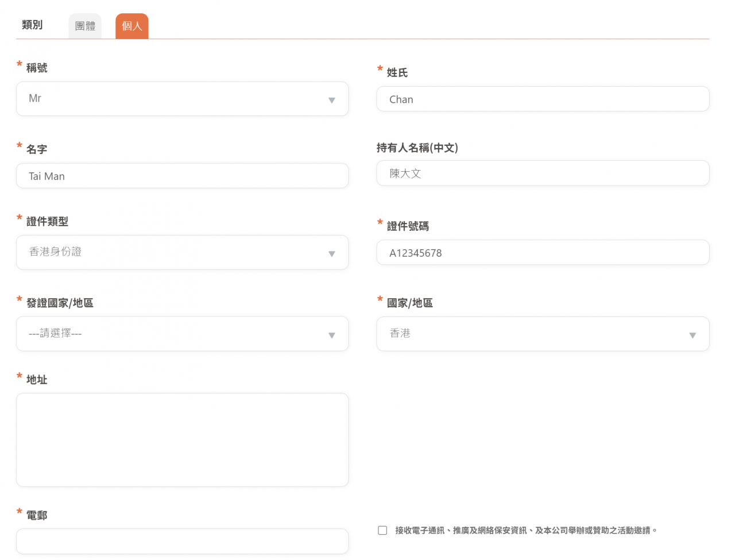Screen dimensions: 735x560
Task: Click the arrow icon in 國家/地區 dropdown
Action: coord(692,335)
